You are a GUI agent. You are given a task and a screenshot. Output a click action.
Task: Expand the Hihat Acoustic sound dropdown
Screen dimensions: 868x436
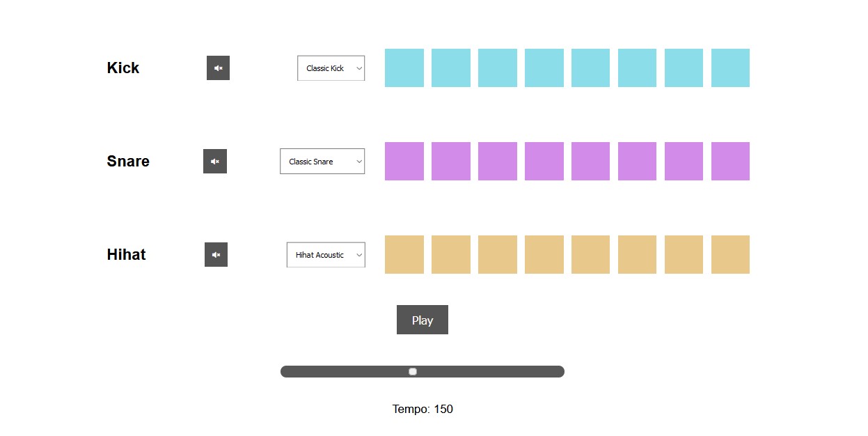coord(326,255)
